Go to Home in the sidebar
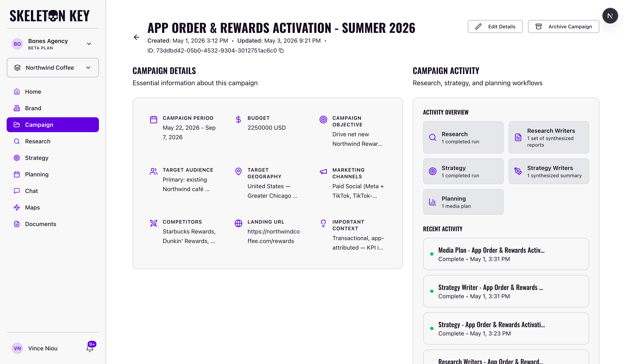Image resolution: width=626 pixels, height=364 pixels. (x=53, y=92)
